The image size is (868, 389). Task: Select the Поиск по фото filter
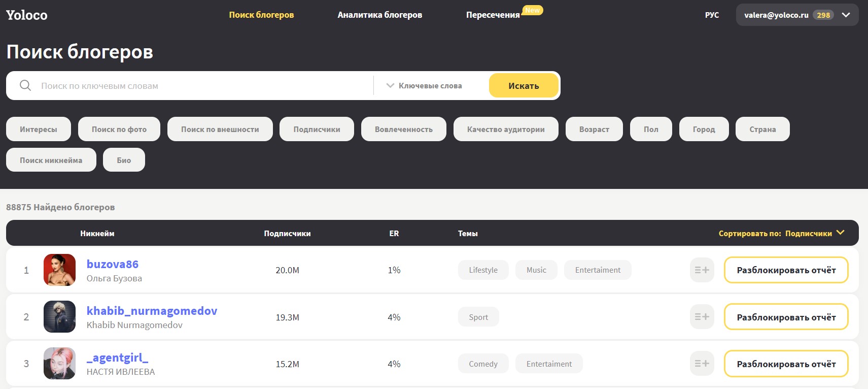pos(119,129)
